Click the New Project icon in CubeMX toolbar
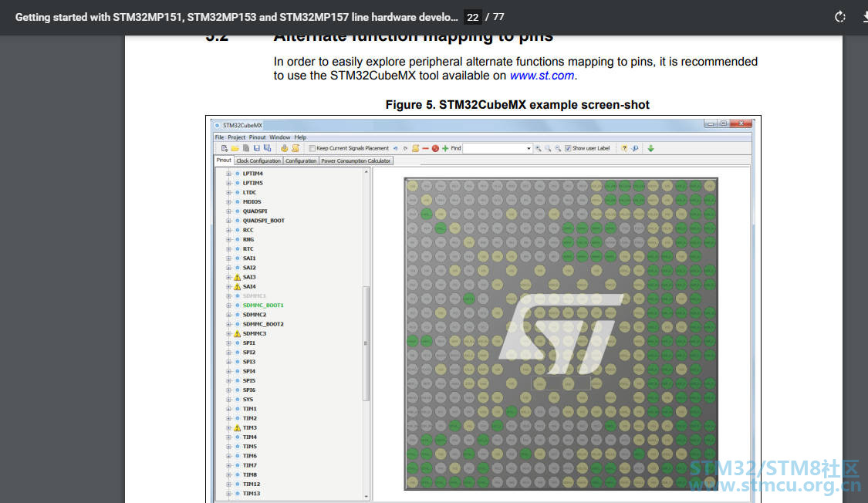The image size is (868, 503). 225,148
